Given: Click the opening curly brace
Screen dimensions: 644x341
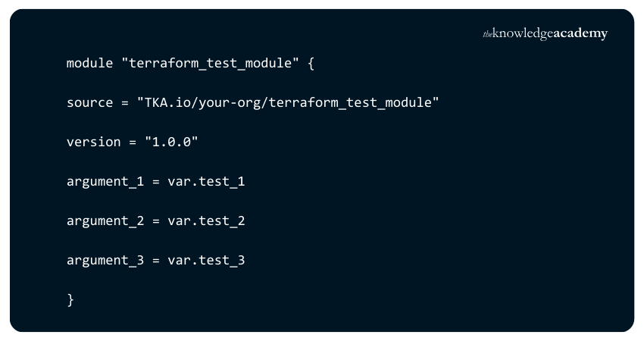Looking at the screenshot, I should pos(311,63).
